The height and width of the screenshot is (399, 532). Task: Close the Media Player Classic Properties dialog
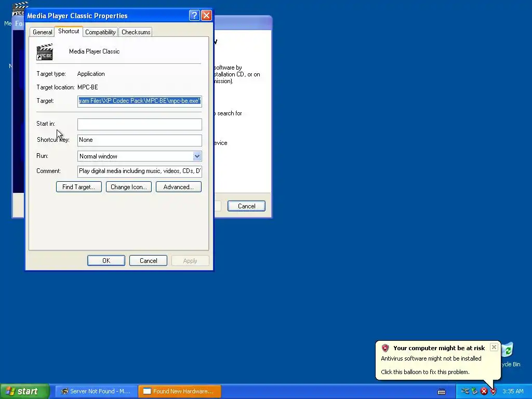click(207, 15)
